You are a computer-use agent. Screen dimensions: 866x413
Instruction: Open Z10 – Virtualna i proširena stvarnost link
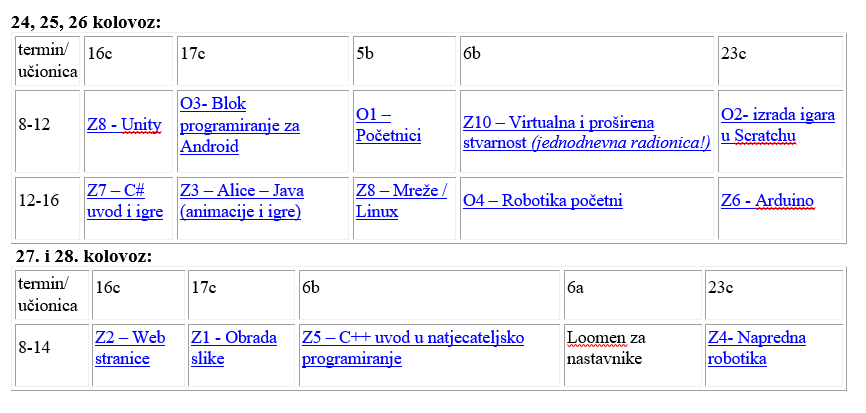pos(587,133)
